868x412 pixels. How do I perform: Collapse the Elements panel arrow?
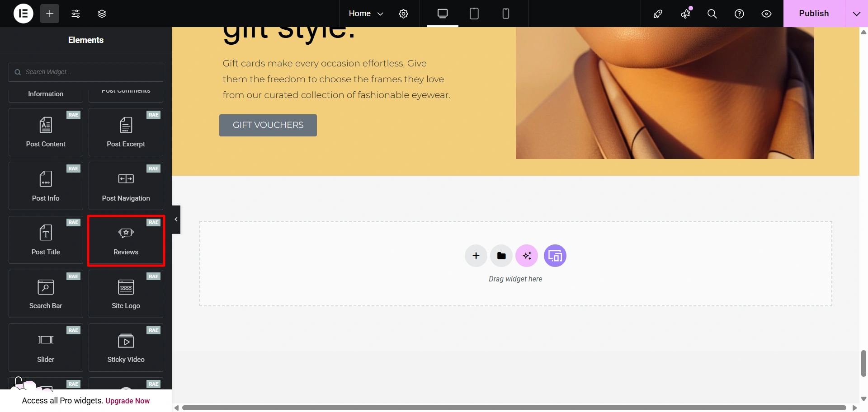coord(176,220)
